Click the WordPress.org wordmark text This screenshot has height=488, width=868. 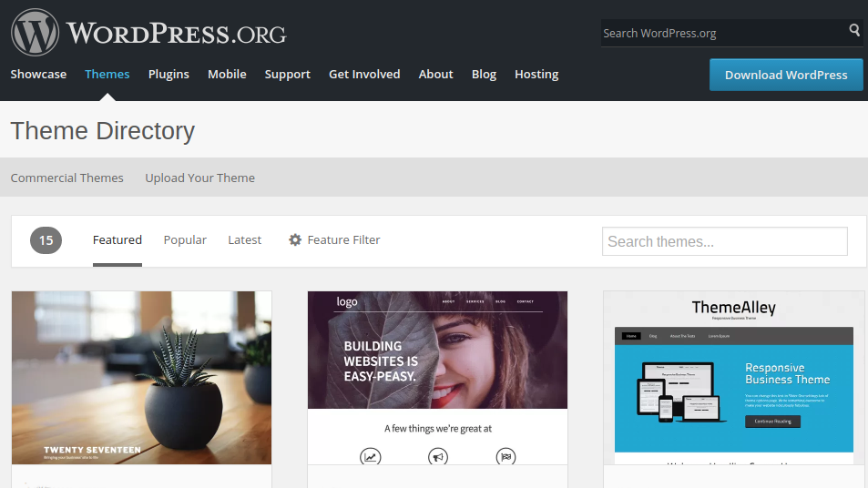coord(177,33)
